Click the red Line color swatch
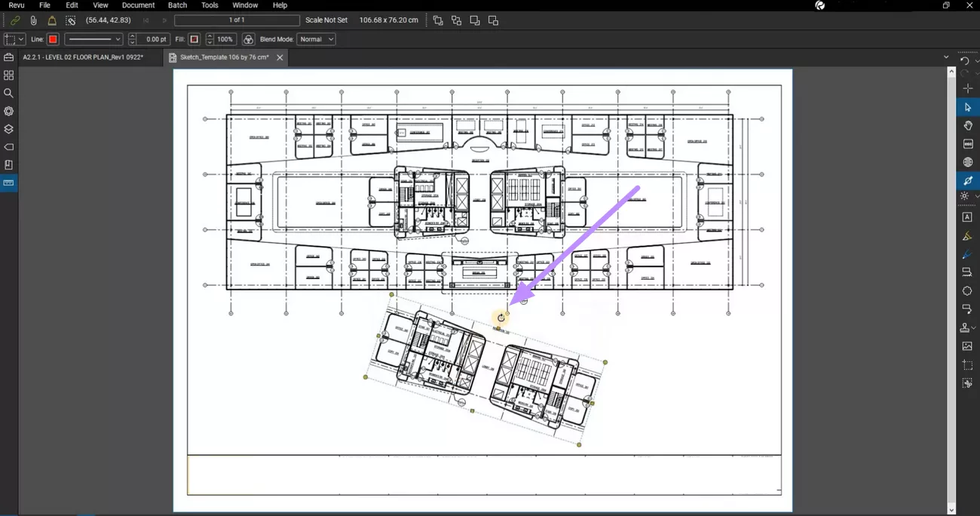The height and width of the screenshot is (516, 980). coord(52,39)
